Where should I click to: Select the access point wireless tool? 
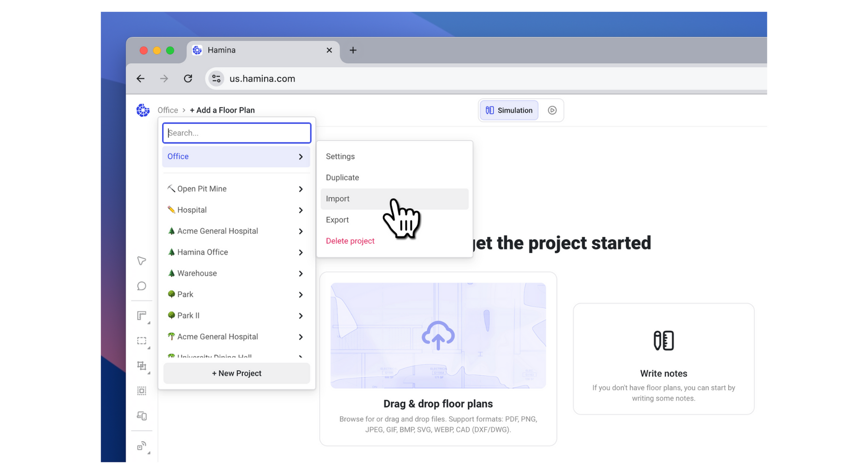coord(141,446)
